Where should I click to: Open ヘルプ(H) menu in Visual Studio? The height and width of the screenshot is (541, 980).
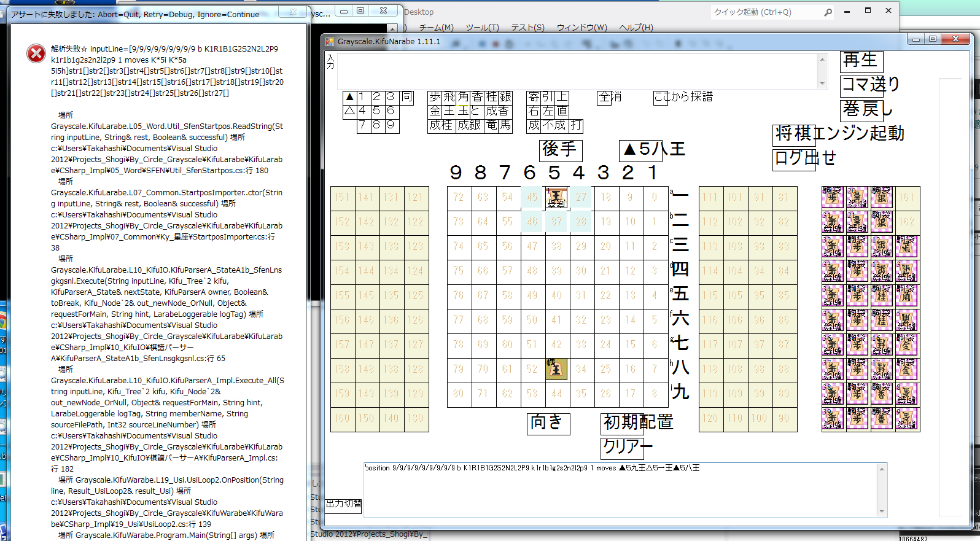point(636,28)
